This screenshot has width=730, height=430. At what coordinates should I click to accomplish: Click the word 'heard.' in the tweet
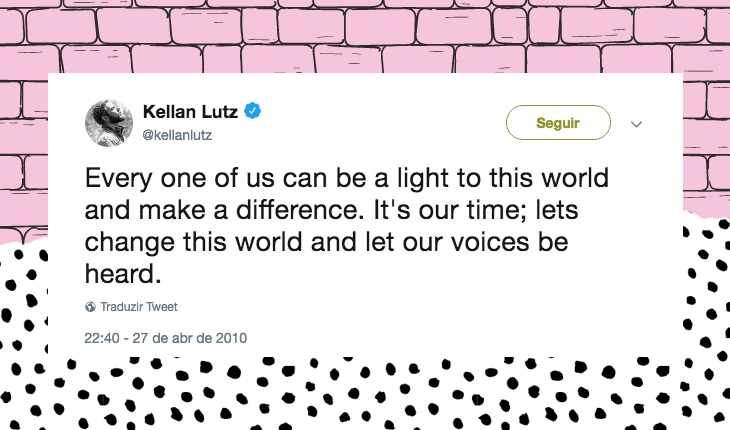pos(123,274)
